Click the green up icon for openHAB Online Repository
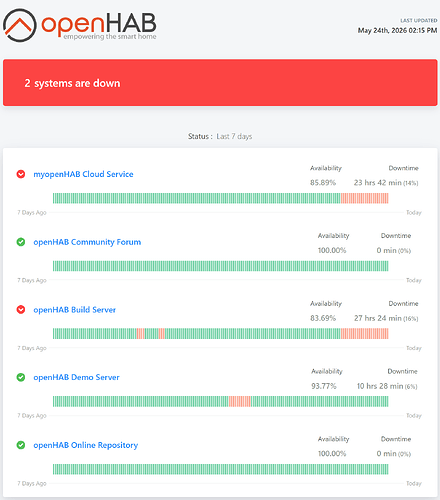Image resolution: width=440 pixels, height=500 pixels. tap(21, 445)
